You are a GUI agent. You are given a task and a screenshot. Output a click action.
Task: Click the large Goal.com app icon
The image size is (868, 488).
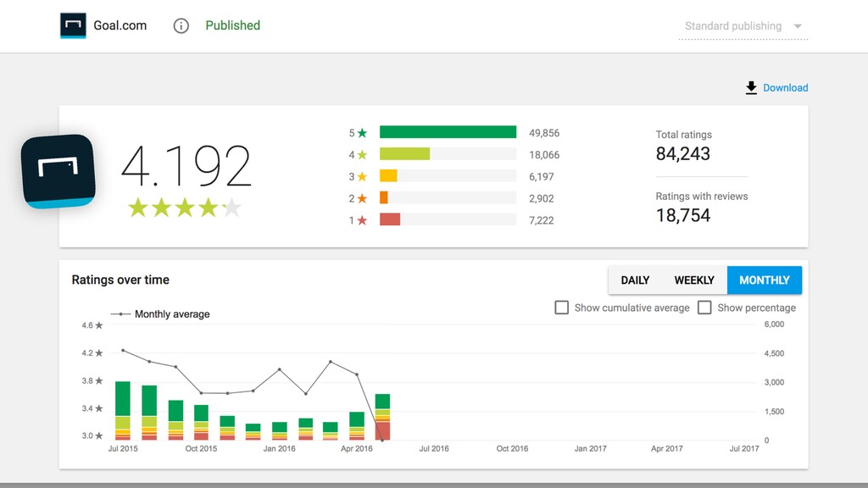(x=58, y=171)
